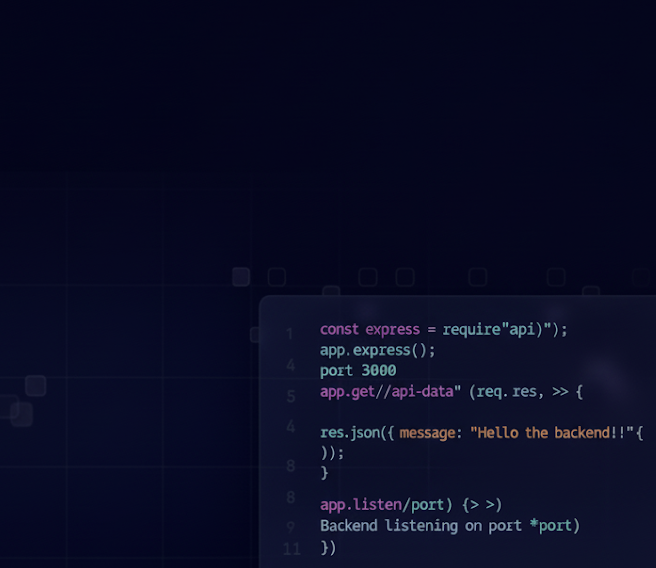Click line number 5 in the gutter
Viewport: 656px width, 568px height.
point(291,396)
